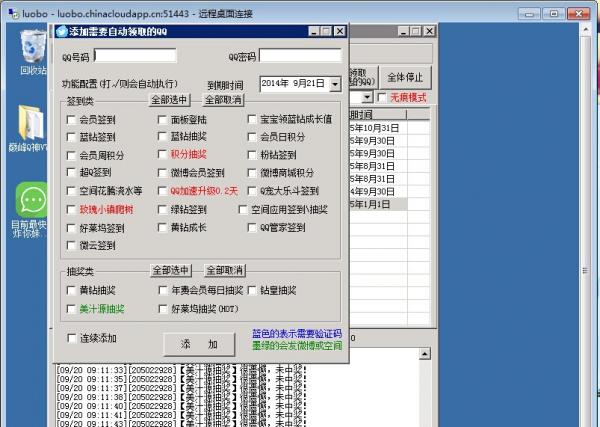Click 全部取消 in 抽奖类 group
Viewport: 600px width, 427px height.
tap(225, 271)
